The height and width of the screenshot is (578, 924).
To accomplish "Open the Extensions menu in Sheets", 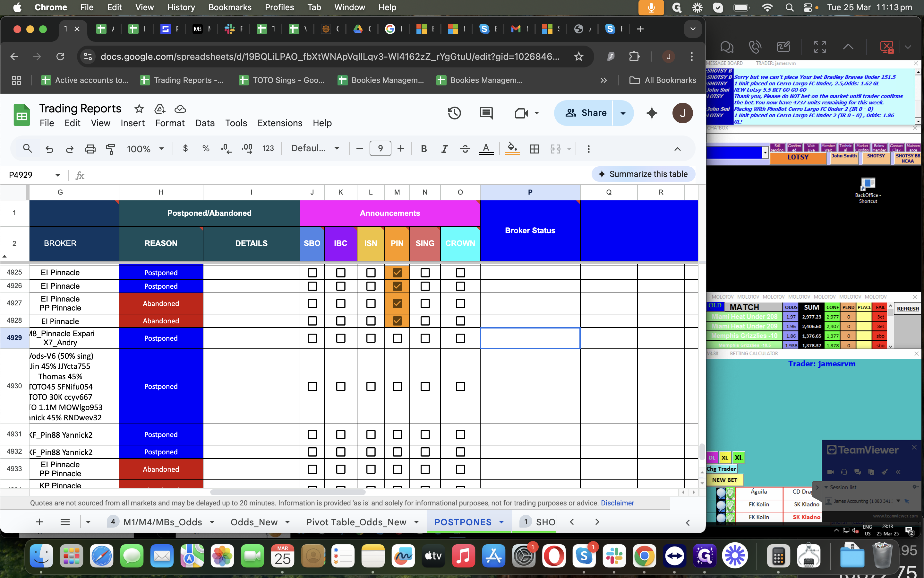I will click(280, 123).
